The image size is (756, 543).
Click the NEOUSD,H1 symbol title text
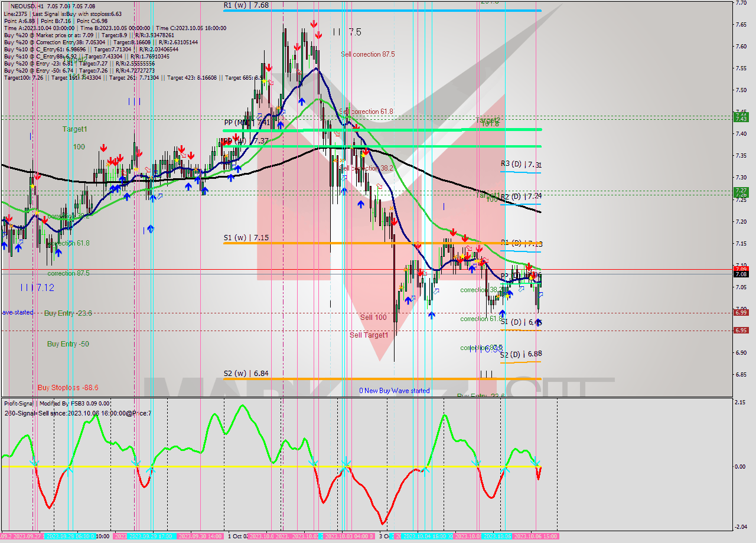tap(27, 6)
